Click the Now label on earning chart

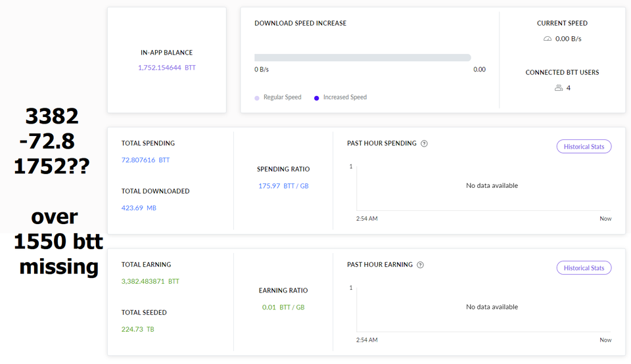[605, 340]
